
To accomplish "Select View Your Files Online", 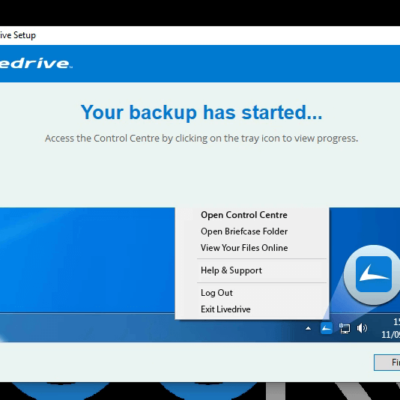I will (x=244, y=248).
